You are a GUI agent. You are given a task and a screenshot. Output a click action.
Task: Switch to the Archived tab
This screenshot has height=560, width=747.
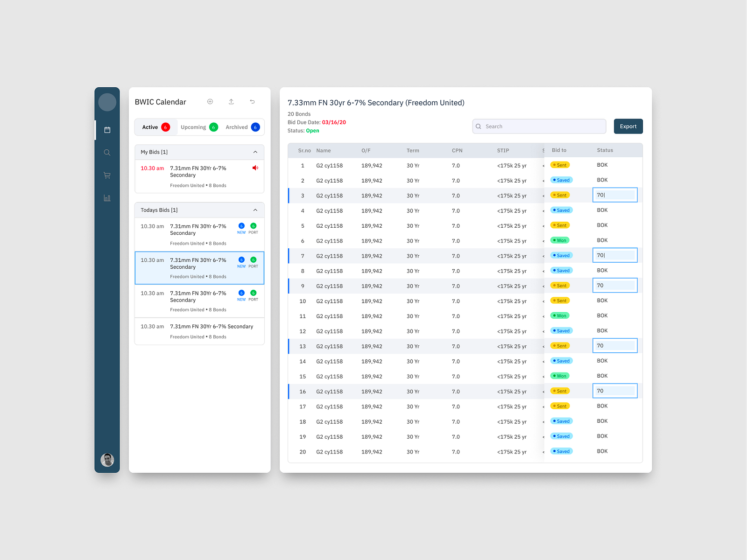pyautogui.click(x=237, y=126)
